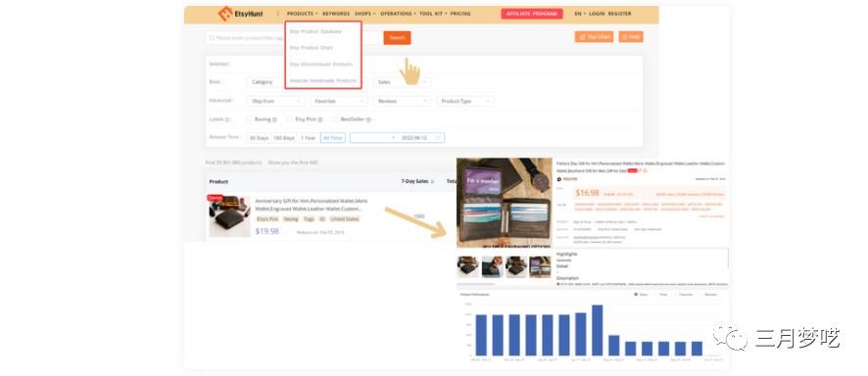The height and width of the screenshot is (376, 868).
Task: Expand the Category dropdown
Action: pos(266,82)
